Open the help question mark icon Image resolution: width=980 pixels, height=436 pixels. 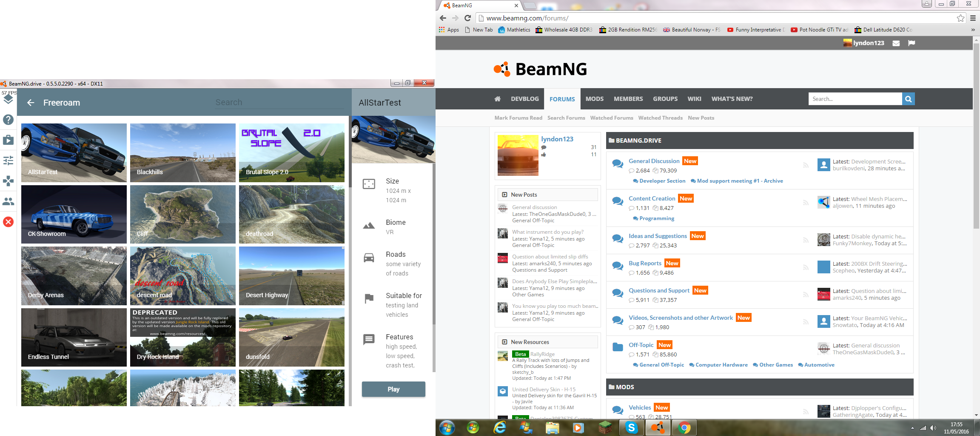(9, 120)
